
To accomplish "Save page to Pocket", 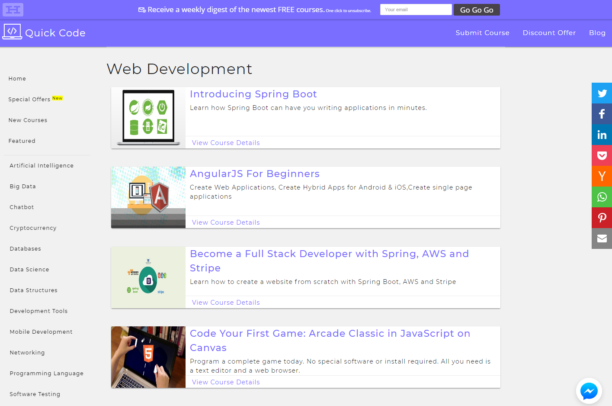I will pyautogui.click(x=602, y=155).
